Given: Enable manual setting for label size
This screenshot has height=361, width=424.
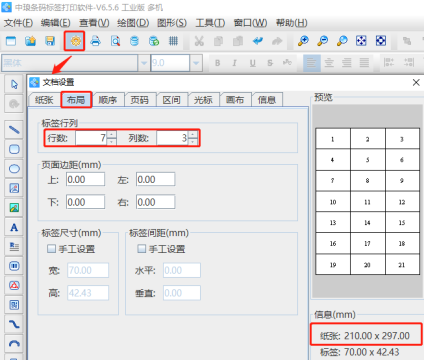Looking at the screenshot, I should pyautogui.click(x=51, y=248).
